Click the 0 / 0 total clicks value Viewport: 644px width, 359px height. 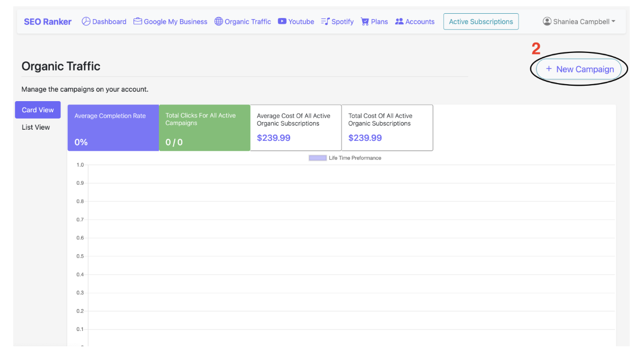(174, 142)
